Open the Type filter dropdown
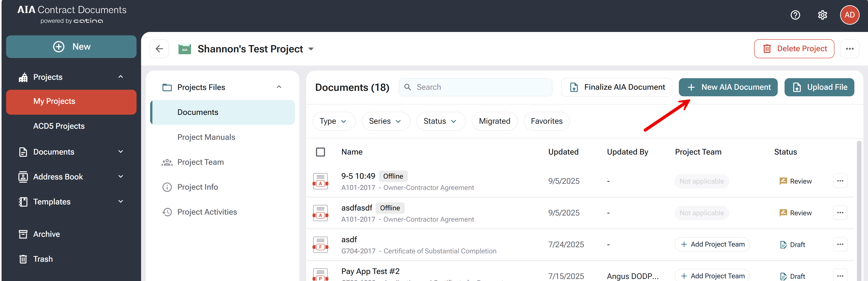 pos(333,121)
